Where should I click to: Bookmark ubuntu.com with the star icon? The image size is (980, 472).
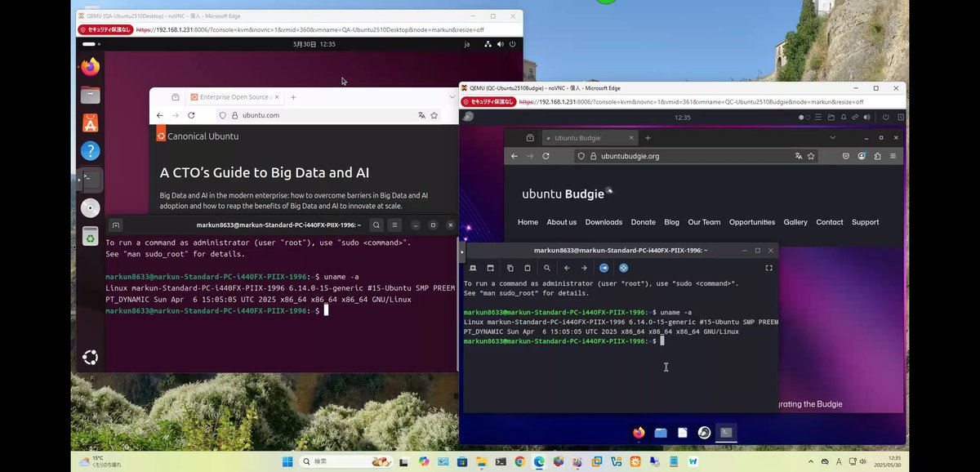point(434,116)
